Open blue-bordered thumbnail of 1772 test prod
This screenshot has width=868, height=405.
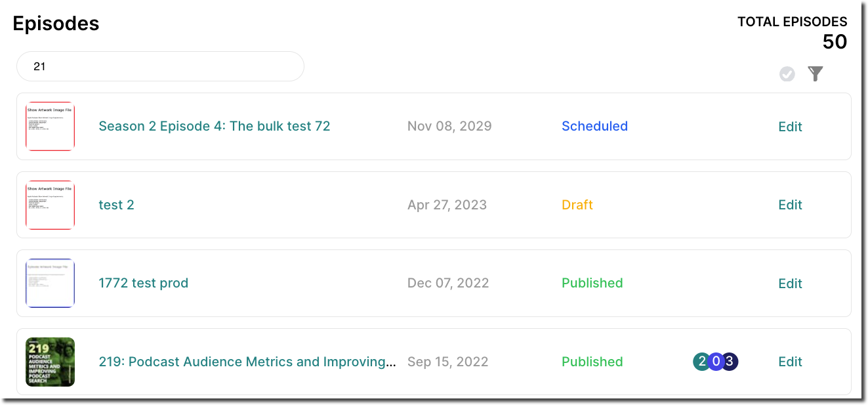pos(50,283)
